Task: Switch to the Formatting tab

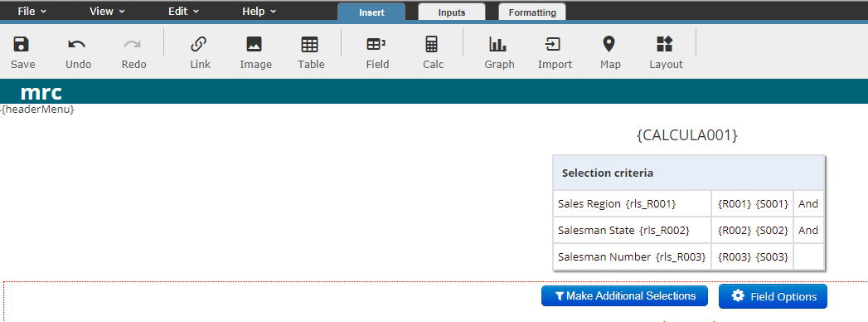Action: coord(532,12)
